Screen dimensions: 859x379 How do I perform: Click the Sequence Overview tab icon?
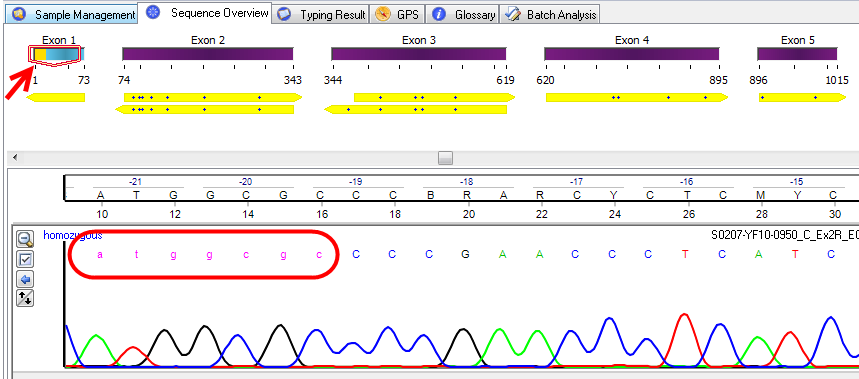coord(153,13)
